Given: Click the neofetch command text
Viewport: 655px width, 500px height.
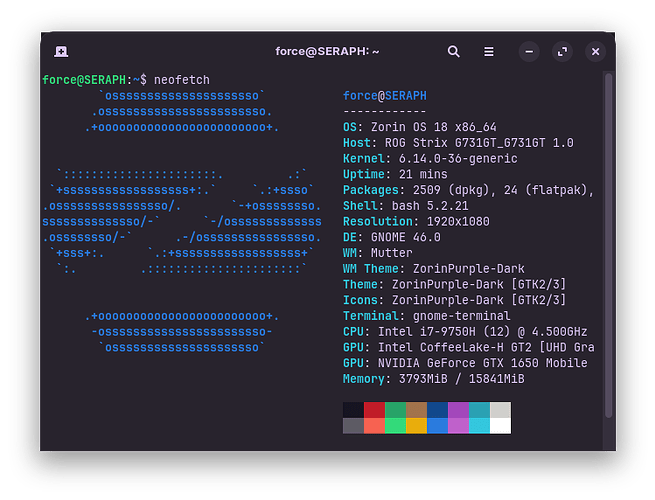Looking at the screenshot, I should coord(182,80).
